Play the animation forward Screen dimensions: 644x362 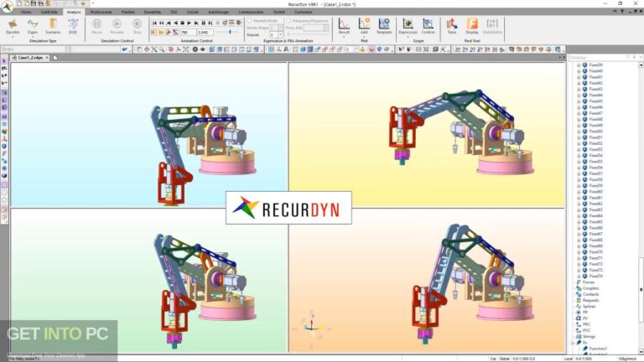click(190, 23)
